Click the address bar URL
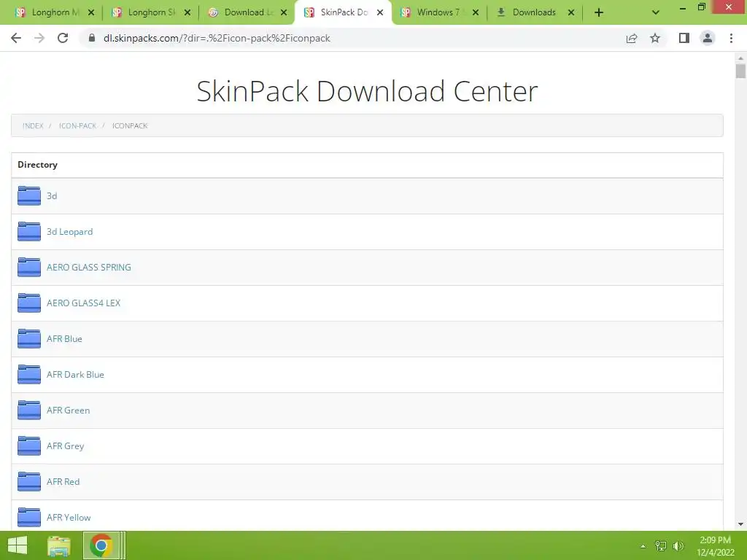This screenshot has height=560, width=747. [217, 38]
